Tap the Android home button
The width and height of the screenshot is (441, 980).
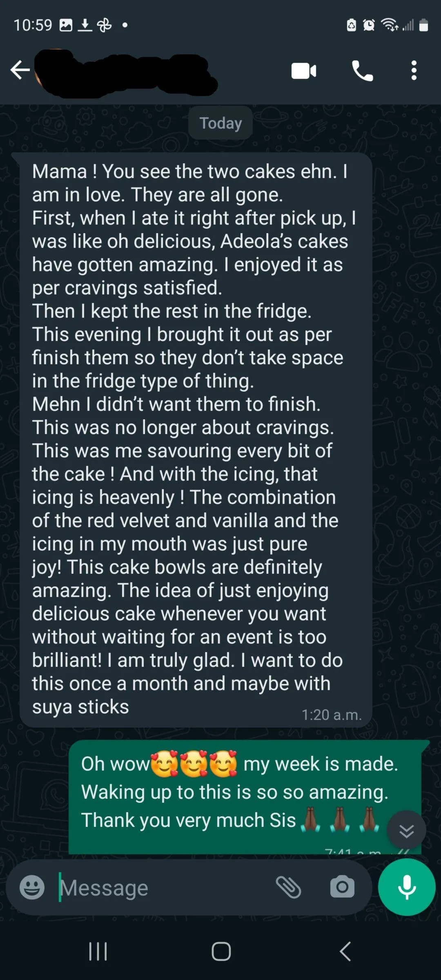221,951
